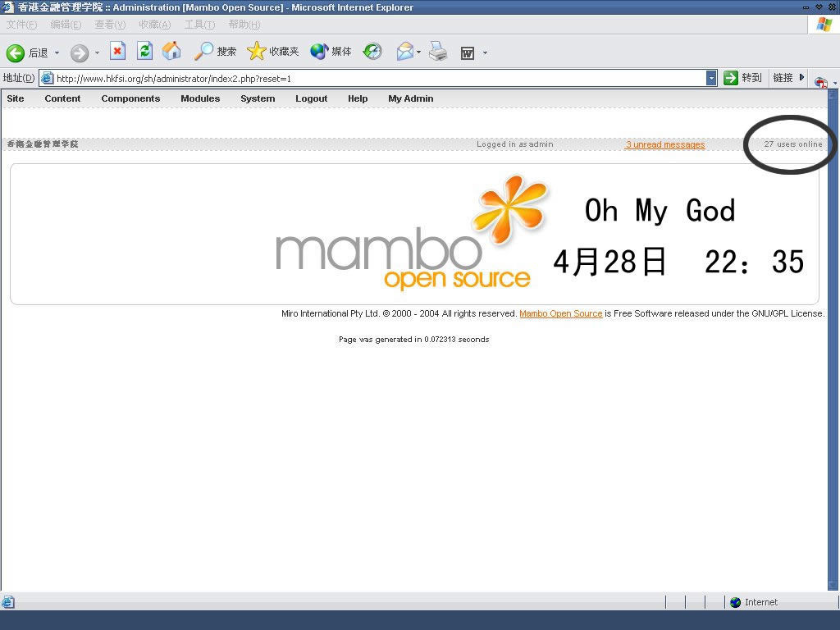Open the Mambo System menu
This screenshot has height=630, width=840.
click(x=258, y=98)
